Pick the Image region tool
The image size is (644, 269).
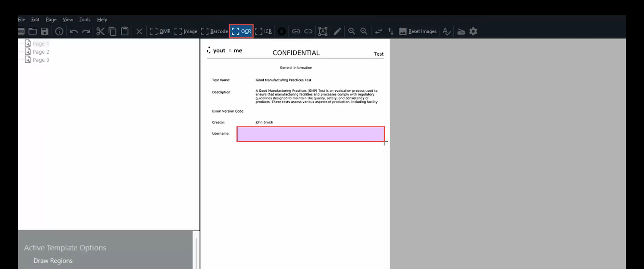point(186,31)
